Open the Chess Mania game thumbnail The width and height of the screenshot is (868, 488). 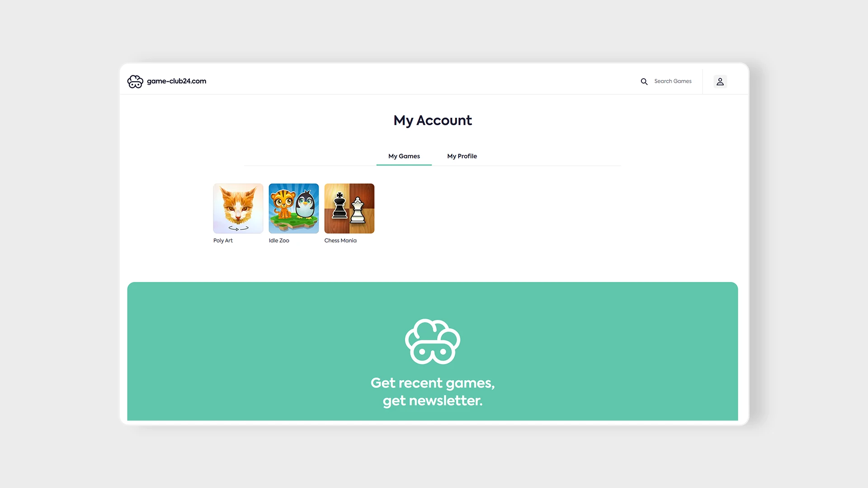(x=349, y=208)
